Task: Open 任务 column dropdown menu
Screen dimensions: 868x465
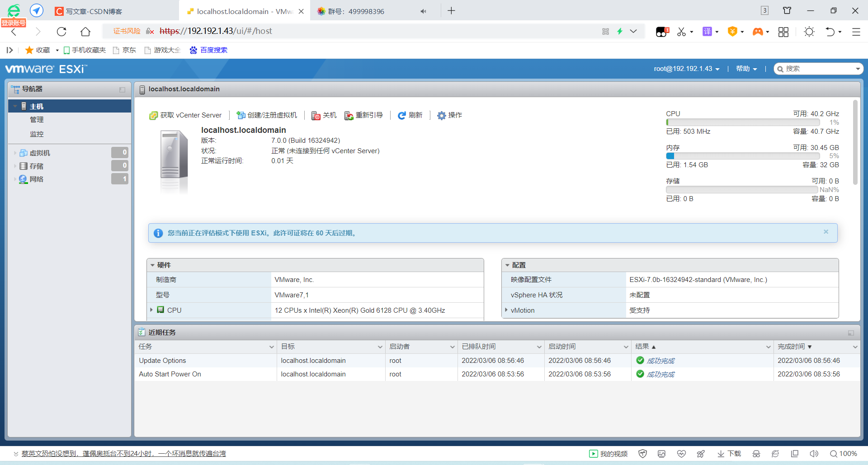Action: (271, 347)
